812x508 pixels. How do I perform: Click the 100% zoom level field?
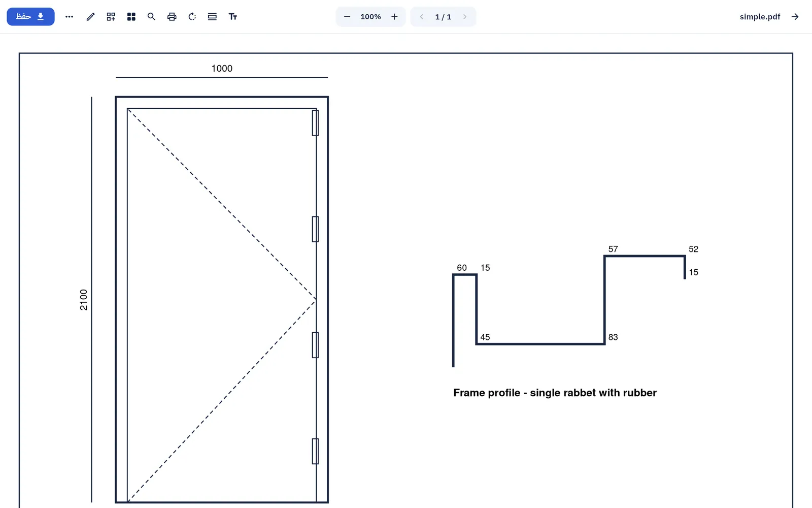(370, 17)
